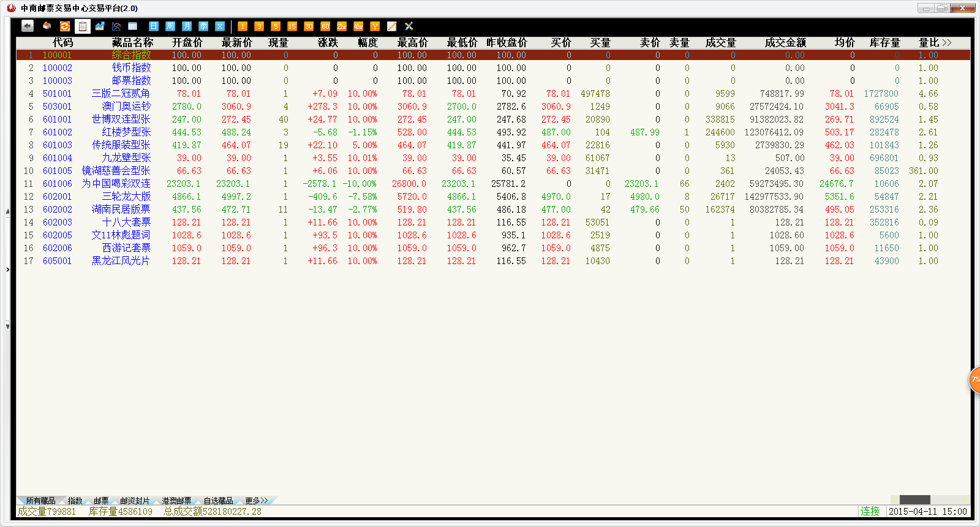
Task: Expand more columns via the >> header arrows
Action: pyautogui.click(x=947, y=42)
